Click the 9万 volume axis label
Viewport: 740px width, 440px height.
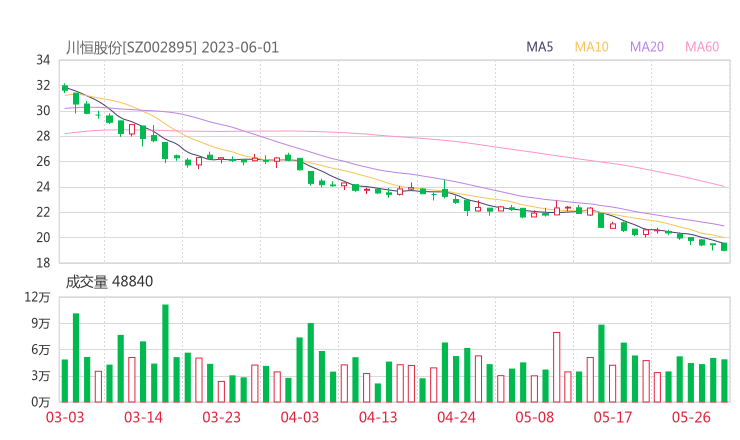tap(41, 323)
